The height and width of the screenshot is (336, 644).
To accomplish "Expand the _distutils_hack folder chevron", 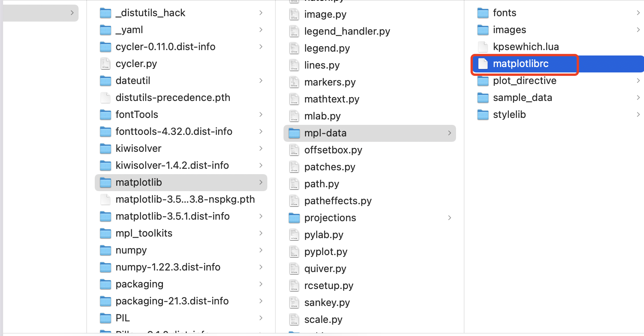I will [261, 13].
